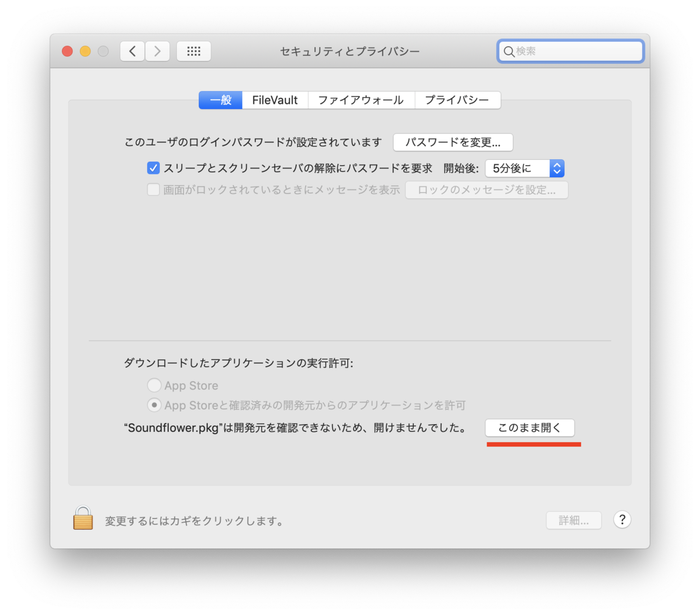Open the 5分後に delay dropdown

tap(524, 168)
